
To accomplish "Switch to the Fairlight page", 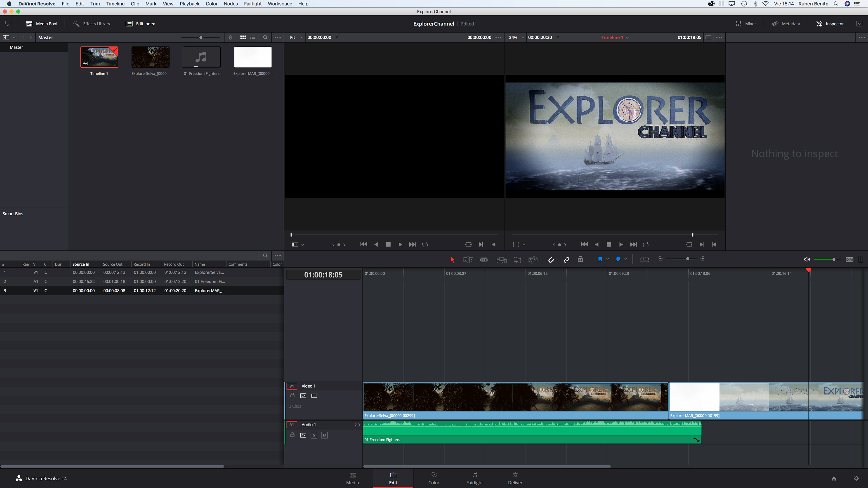I will pos(474,478).
